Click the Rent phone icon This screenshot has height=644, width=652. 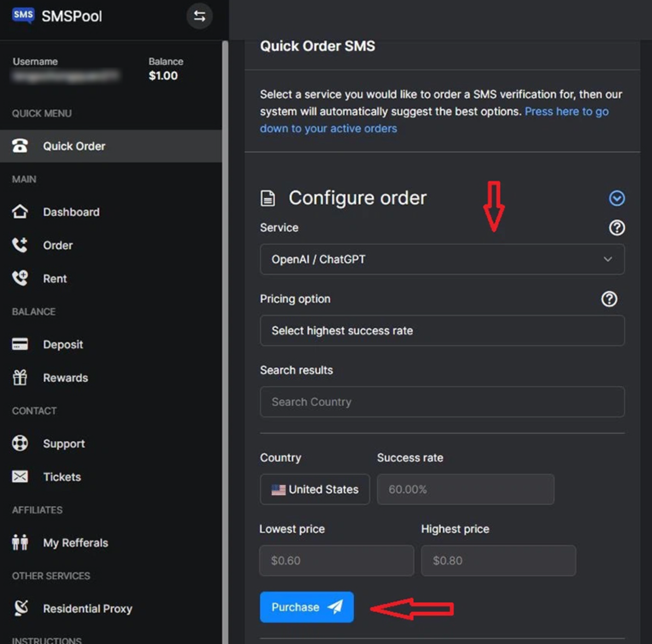(x=20, y=278)
